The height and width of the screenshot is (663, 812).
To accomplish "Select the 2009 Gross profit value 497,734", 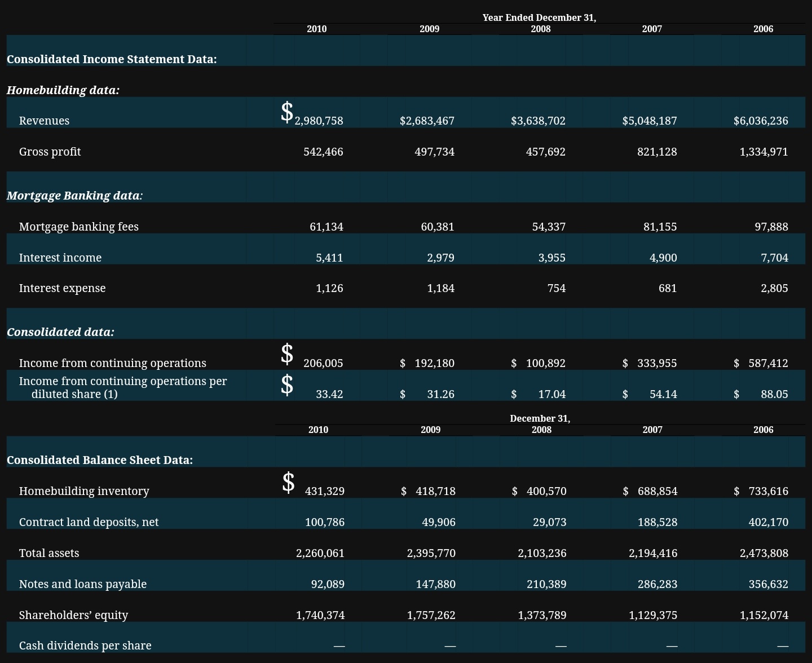I will (434, 152).
